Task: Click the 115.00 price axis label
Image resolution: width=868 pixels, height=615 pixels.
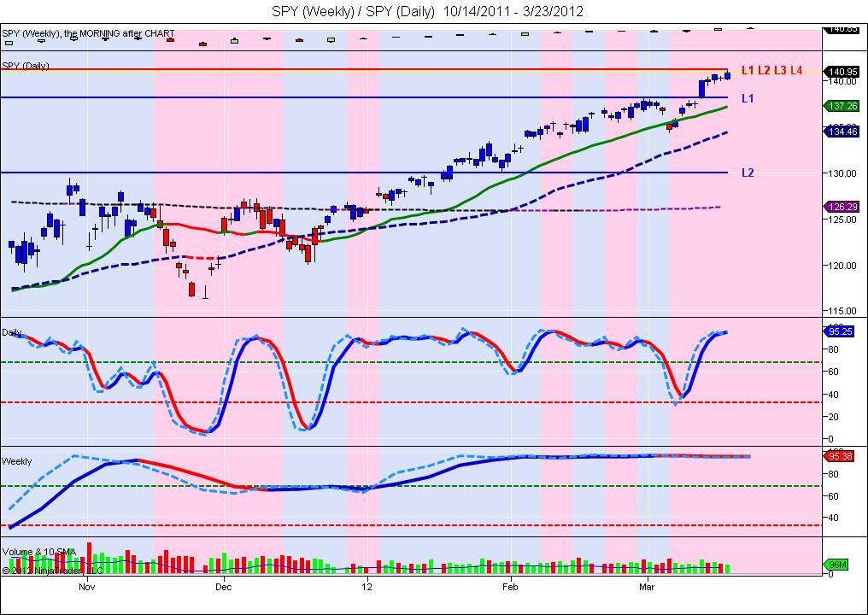Action: coord(842,311)
